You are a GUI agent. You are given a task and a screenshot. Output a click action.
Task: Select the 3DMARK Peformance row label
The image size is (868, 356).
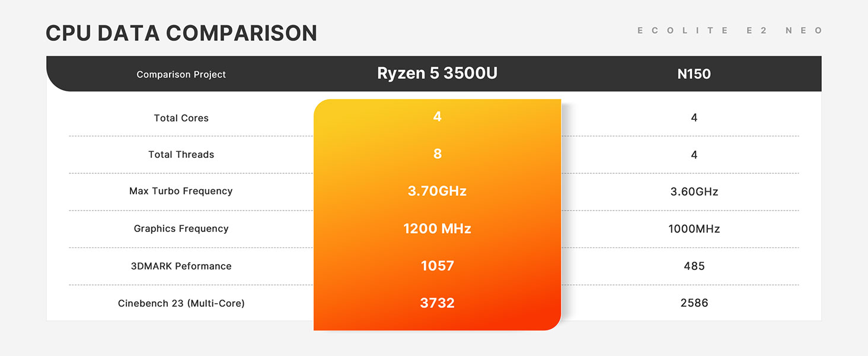click(x=181, y=266)
